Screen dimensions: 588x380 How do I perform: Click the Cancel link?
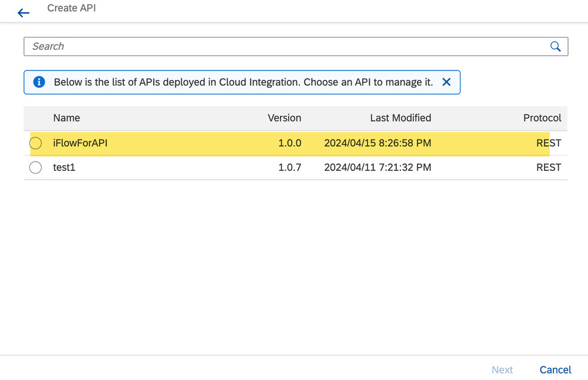point(554,369)
